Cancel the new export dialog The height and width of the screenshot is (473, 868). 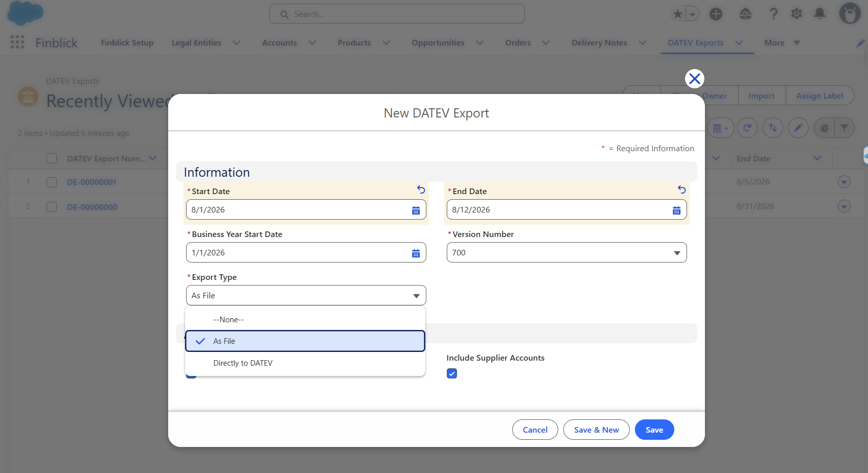tap(535, 430)
